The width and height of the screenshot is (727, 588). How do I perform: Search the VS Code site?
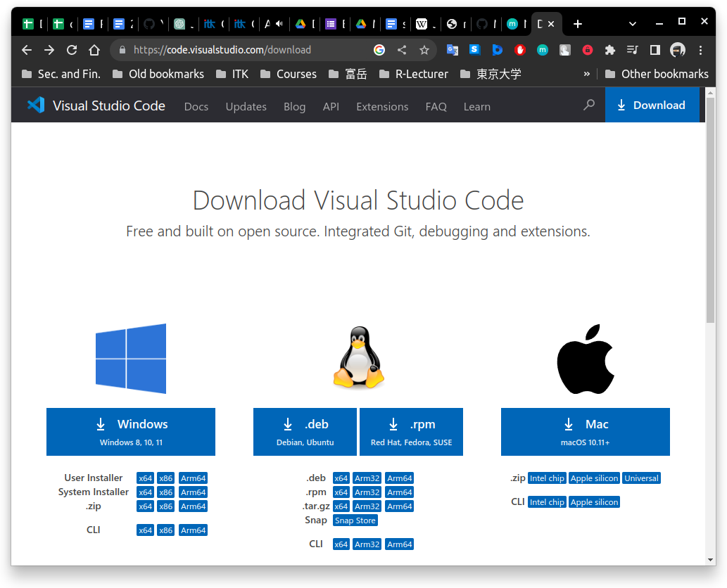pyautogui.click(x=589, y=106)
